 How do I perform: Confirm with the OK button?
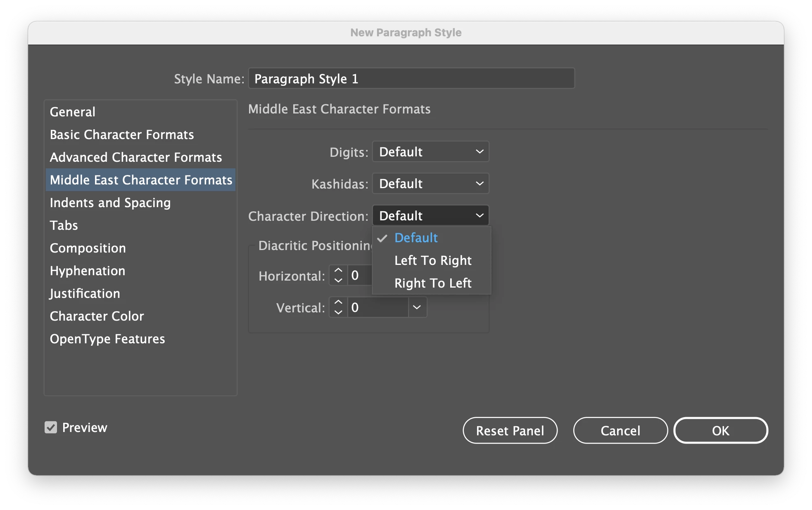point(720,430)
